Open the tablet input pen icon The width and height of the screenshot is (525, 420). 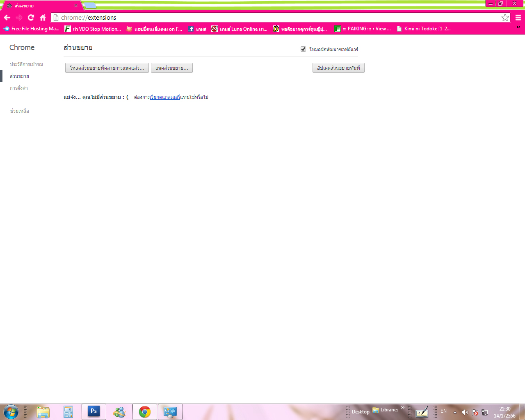pos(422,411)
